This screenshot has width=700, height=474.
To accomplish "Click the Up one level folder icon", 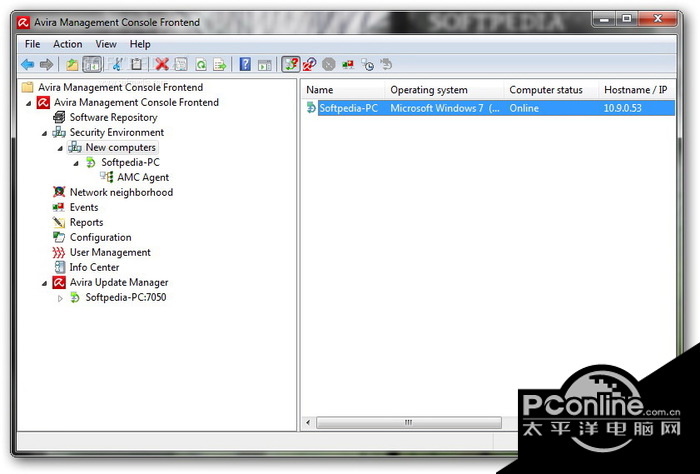I will [72, 65].
